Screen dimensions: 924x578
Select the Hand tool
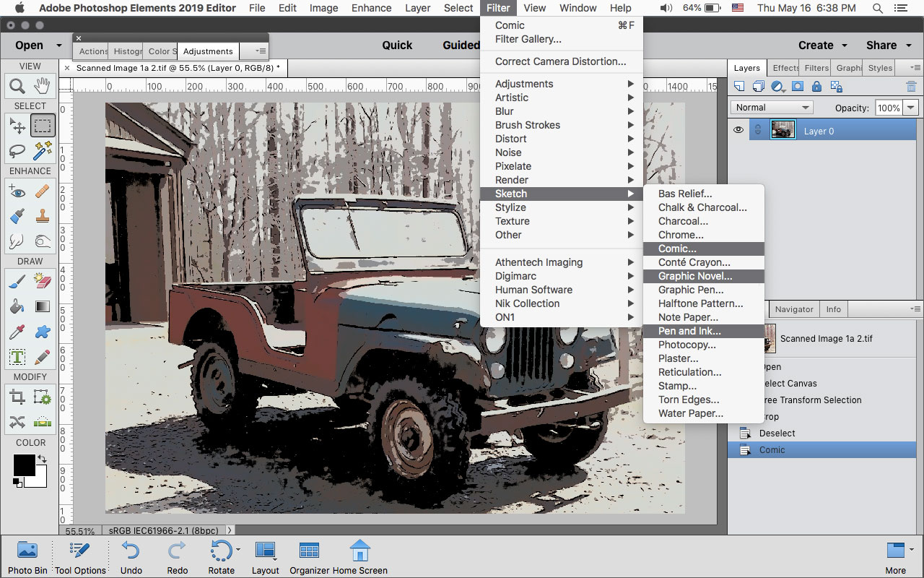click(x=43, y=86)
